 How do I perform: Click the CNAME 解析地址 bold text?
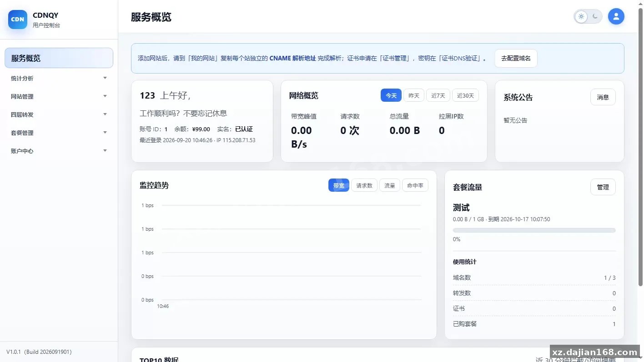[292, 58]
